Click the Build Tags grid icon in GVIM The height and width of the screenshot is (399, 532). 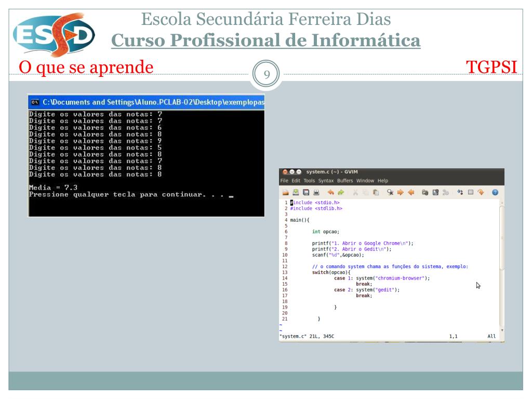point(471,192)
